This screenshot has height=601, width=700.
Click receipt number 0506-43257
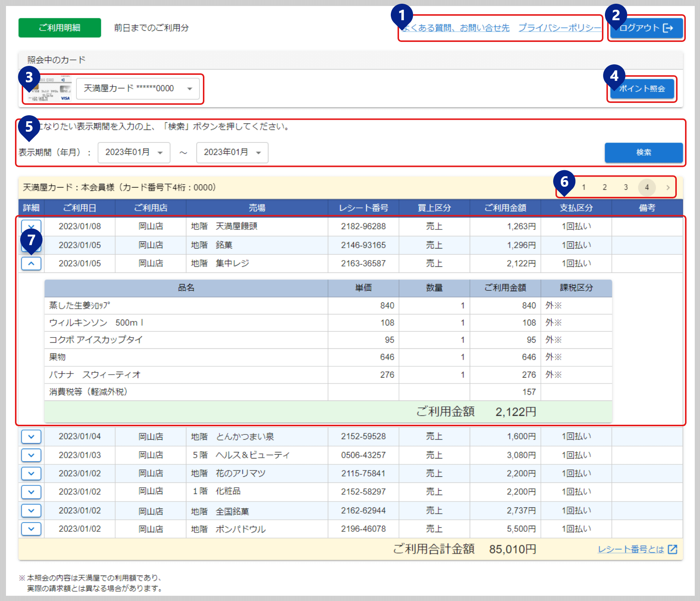[x=363, y=455]
